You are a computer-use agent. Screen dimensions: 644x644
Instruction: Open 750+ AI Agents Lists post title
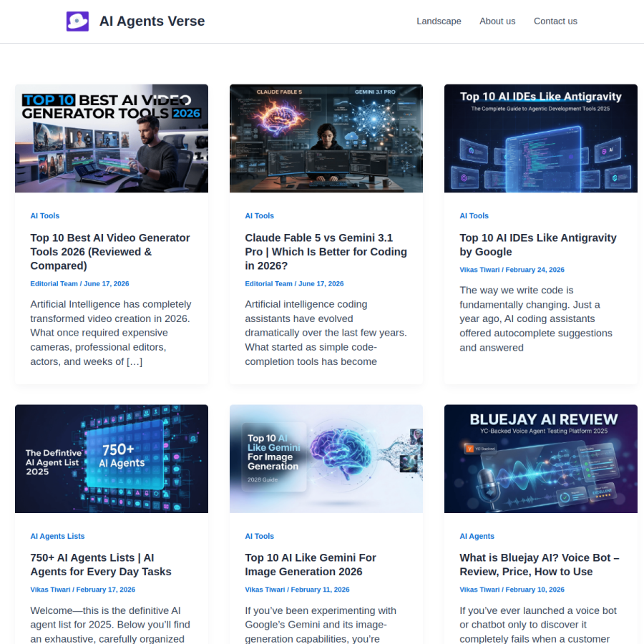101,565
